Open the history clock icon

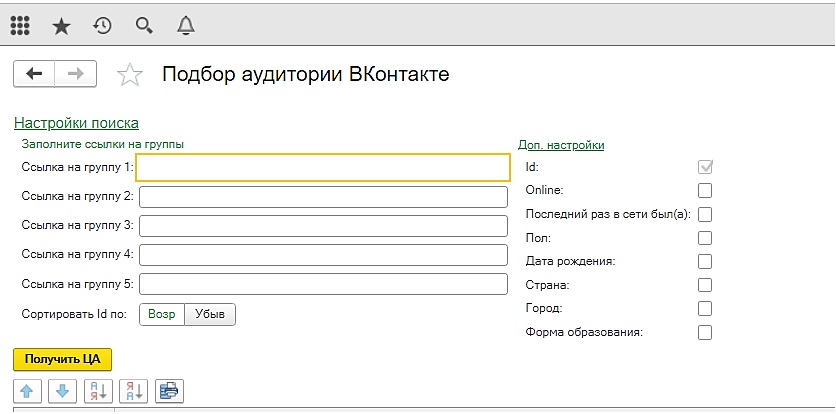tap(102, 26)
